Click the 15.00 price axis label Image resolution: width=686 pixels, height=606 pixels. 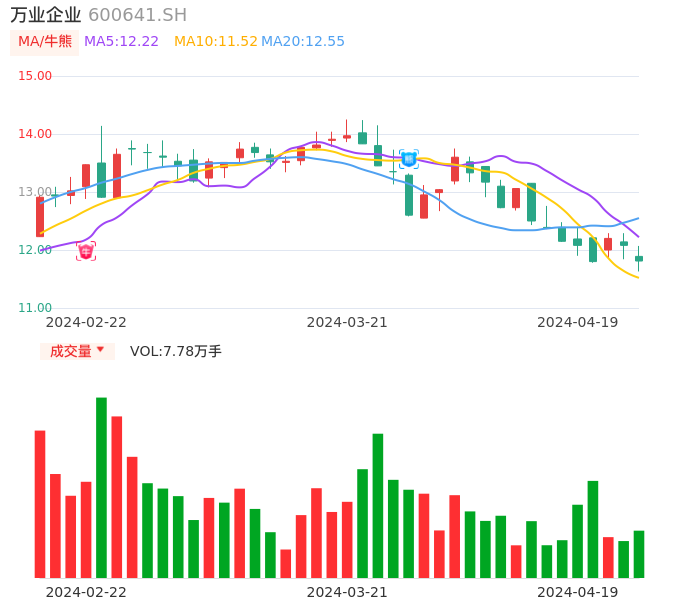[x=35, y=76]
